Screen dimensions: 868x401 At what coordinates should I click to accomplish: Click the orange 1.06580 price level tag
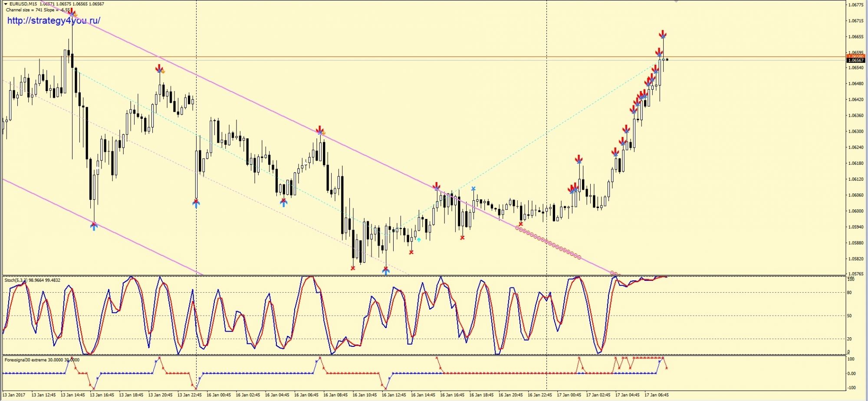tap(855, 56)
